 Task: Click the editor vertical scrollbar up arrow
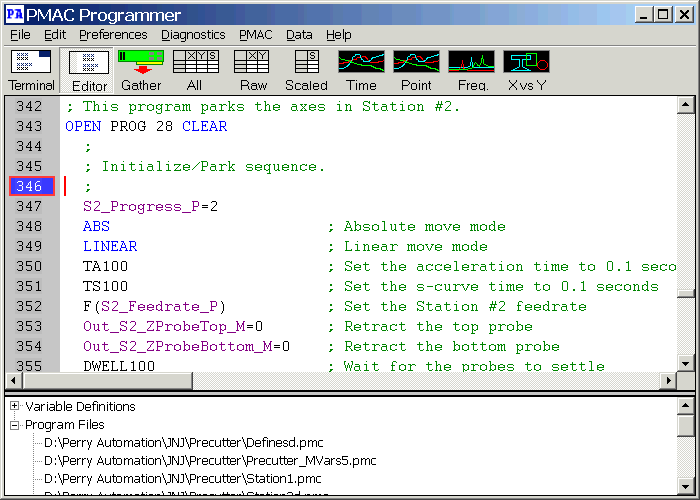click(685, 106)
